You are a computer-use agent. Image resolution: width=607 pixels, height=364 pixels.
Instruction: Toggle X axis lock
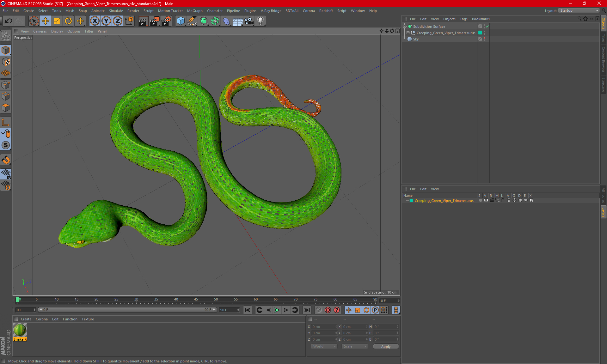tap(95, 21)
